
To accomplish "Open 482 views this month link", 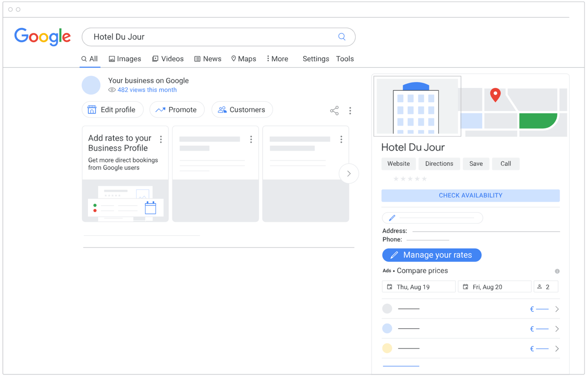I will pos(146,90).
